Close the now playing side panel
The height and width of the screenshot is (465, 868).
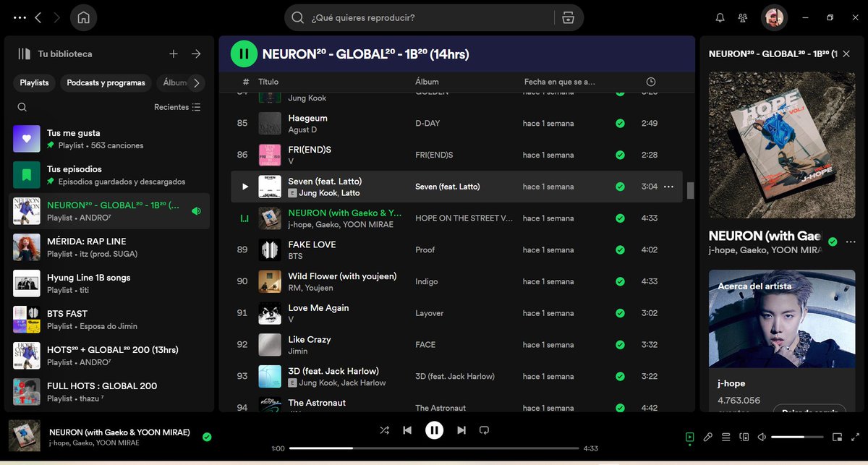(846, 54)
